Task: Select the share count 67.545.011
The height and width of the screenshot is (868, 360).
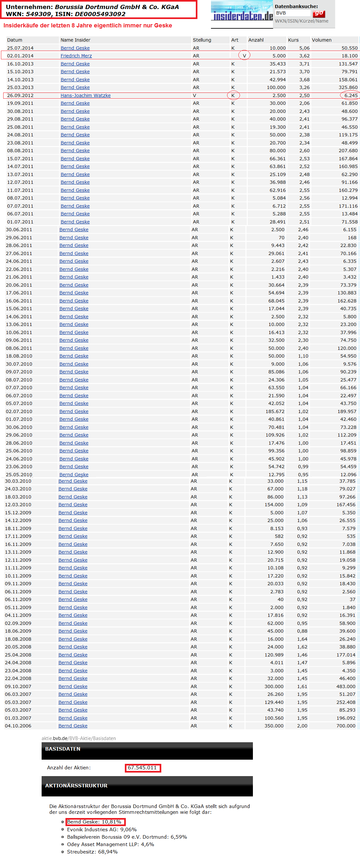Action: point(142,768)
